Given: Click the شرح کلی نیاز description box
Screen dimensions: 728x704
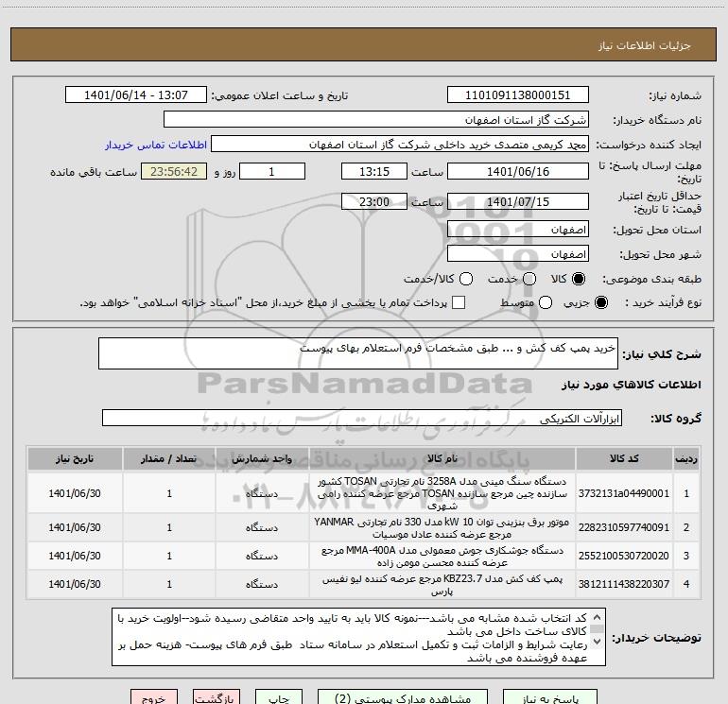Looking at the screenshot, I should tap(358, 353).
